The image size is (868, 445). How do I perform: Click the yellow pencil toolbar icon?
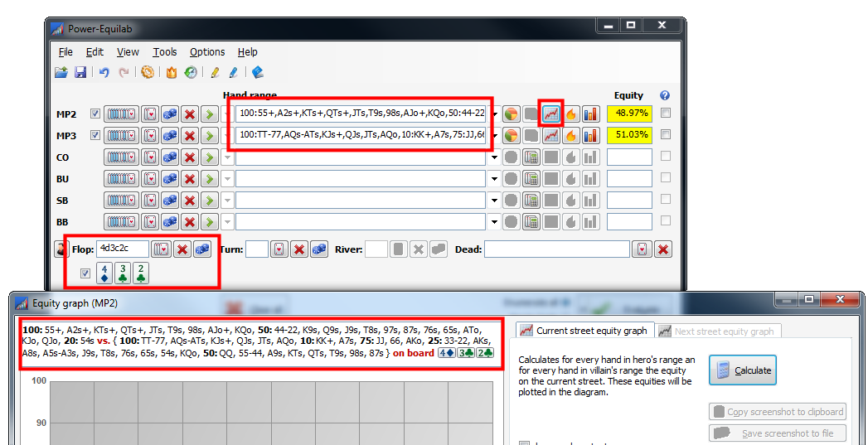pyautogui.click(x=215, y=72)
